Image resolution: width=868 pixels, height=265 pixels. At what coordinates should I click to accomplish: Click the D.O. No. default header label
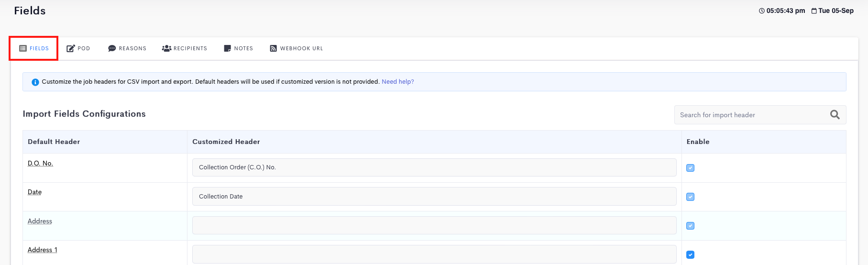click(40, 163)
